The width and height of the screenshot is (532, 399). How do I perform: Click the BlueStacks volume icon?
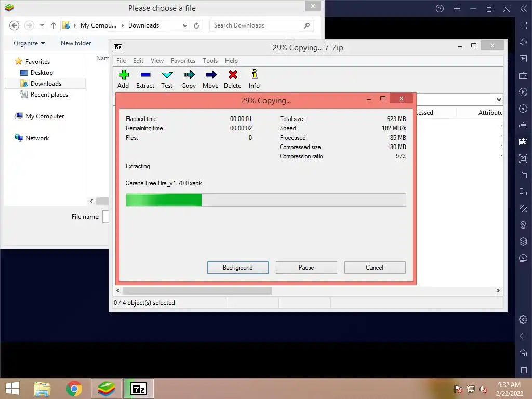523,42
